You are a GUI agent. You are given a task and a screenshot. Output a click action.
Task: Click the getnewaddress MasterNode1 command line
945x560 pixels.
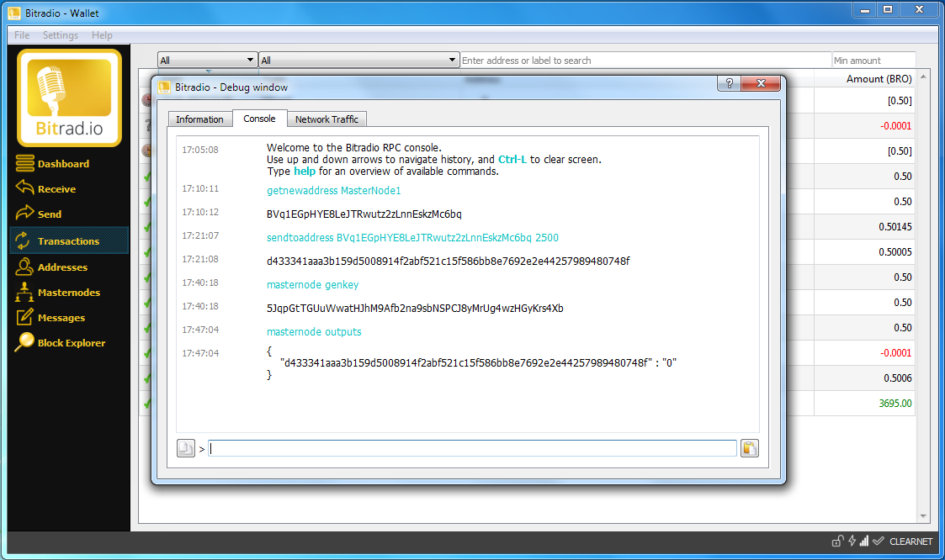[x=333, y=190]
